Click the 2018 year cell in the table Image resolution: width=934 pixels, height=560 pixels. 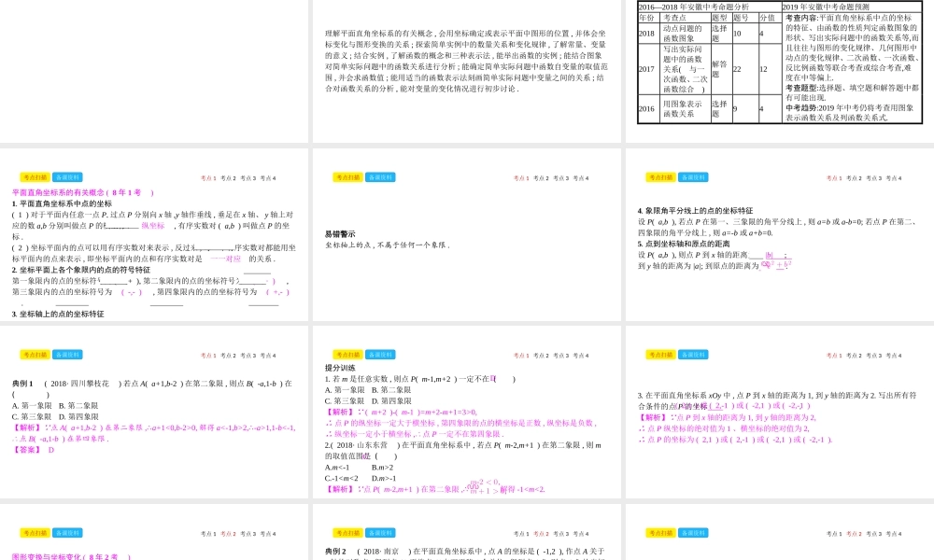point(648,34)
